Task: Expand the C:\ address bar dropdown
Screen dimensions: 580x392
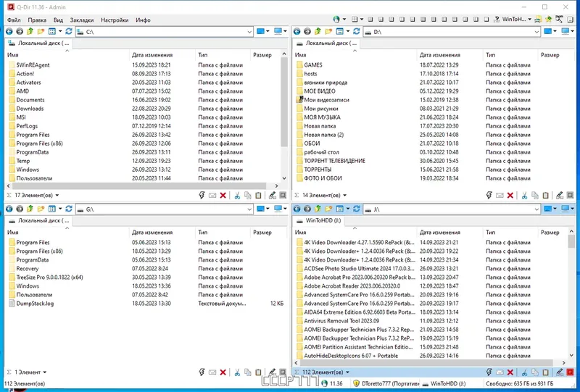Action: click(249, 32)
